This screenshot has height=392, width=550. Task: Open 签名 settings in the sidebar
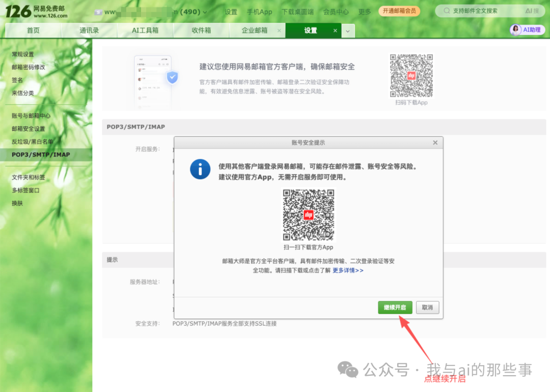[x=17, y=80]
